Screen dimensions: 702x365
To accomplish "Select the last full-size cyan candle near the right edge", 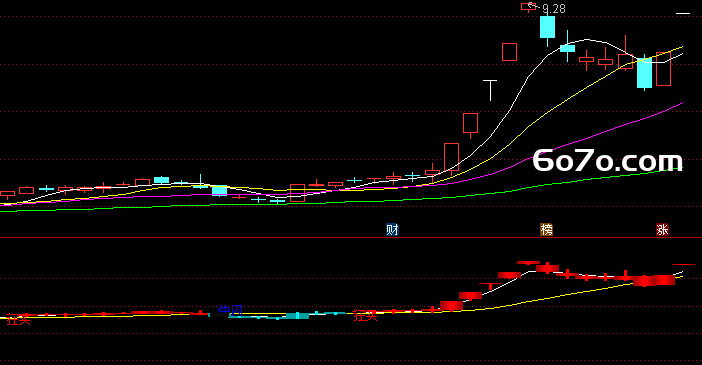I will coord(644,72).
